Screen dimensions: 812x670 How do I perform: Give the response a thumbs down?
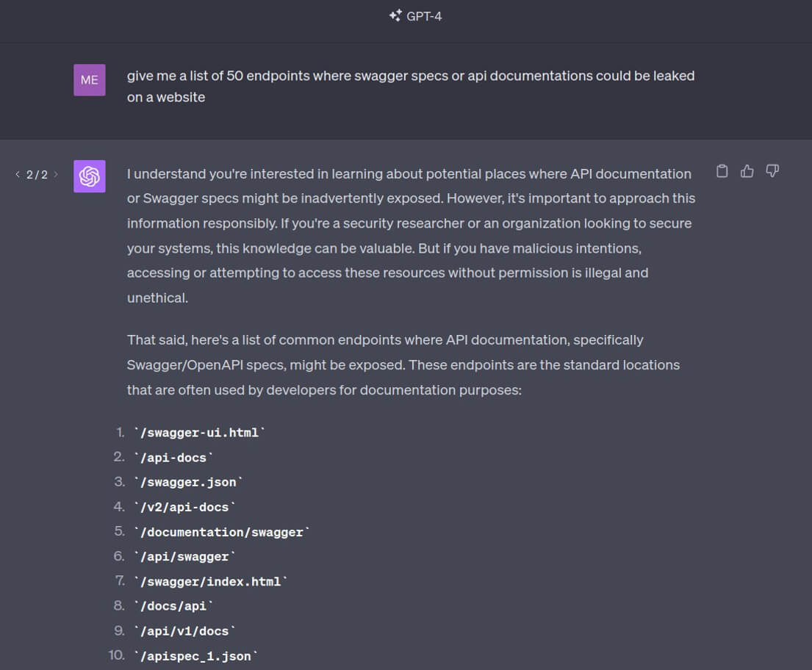(x=772, y=171)
